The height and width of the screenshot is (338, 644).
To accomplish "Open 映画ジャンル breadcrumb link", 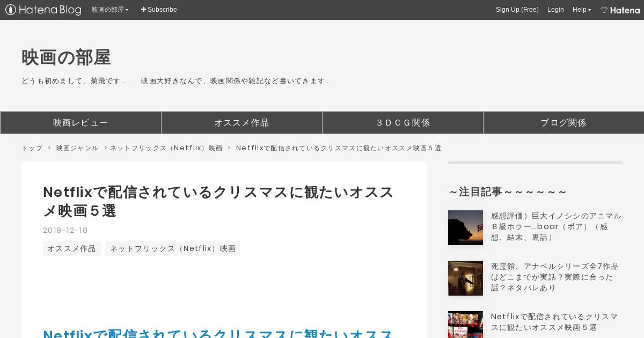I will coord(77,148).
